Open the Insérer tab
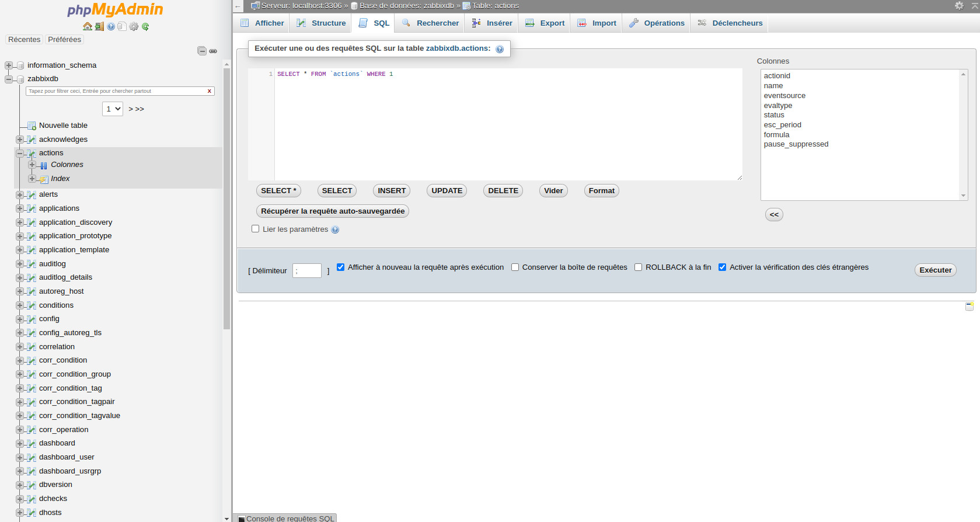Image resolution: width=980 pixels, height=522 pixels. pyautogui.click(x=492, y=23)
